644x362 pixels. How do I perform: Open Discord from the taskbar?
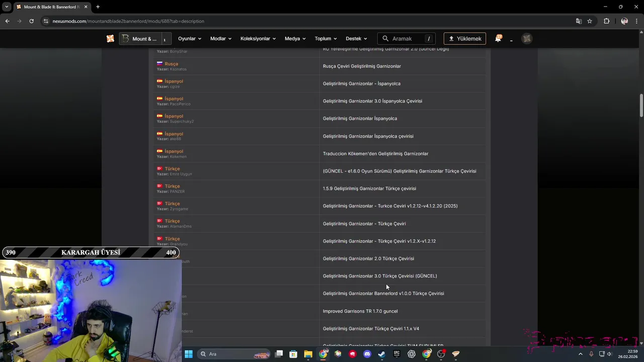click(367, 354)
